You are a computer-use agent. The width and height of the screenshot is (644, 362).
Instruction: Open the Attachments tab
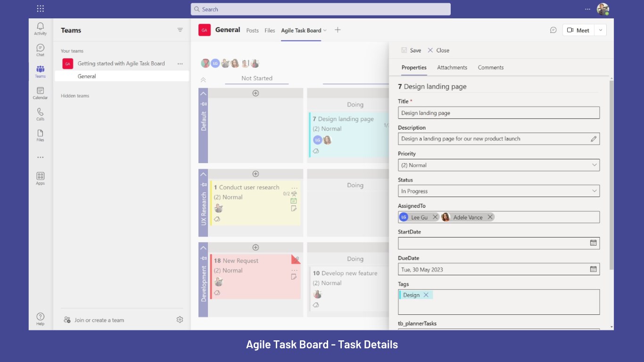click(452, 67)
